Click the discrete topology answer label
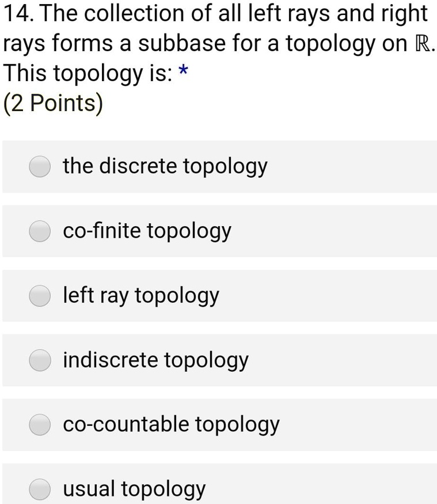437x504 pixels. (x=165, y=166)
